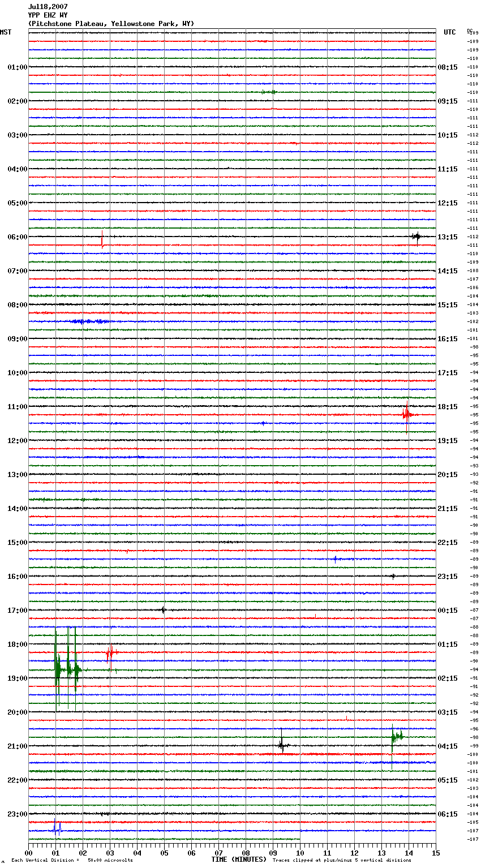481x868 pixels.
Task: Select the 15:00 MST time label
Action: [18, 543]
